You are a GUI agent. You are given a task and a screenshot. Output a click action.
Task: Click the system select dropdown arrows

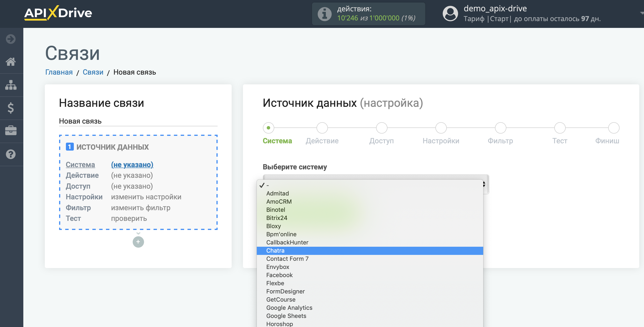click(484, 184)
